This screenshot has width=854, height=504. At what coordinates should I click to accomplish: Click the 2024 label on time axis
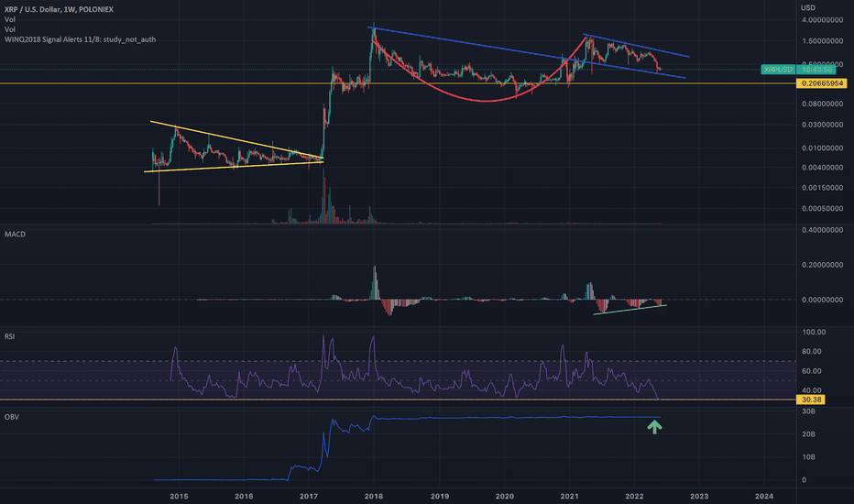(x=764, y=496)
